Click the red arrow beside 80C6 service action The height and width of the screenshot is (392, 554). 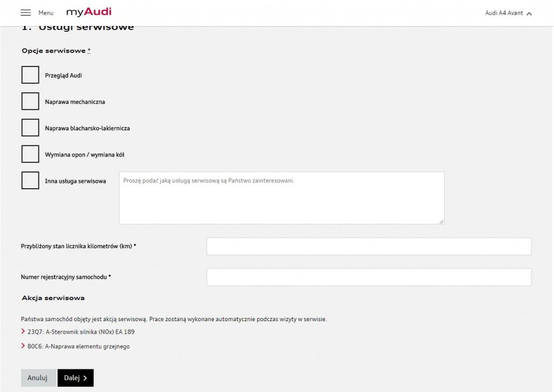pos(23,346)
